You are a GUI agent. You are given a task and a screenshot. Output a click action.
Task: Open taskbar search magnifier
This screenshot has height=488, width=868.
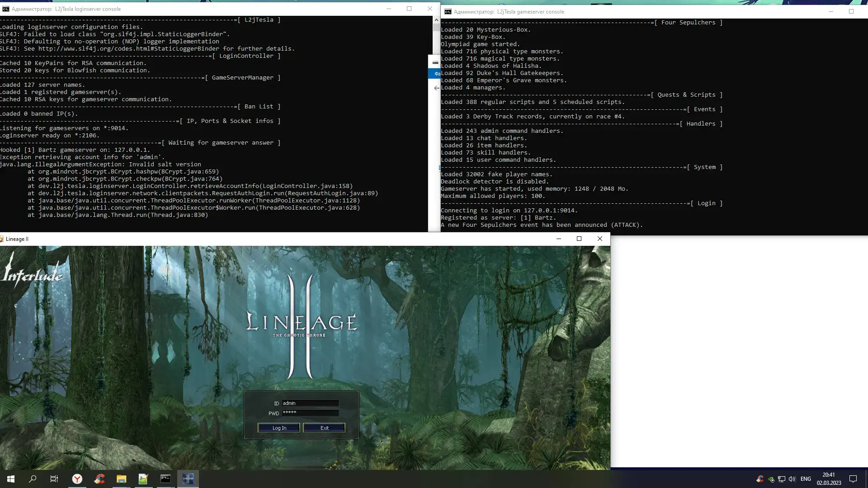pyautogui.click(x=33, y=479)
